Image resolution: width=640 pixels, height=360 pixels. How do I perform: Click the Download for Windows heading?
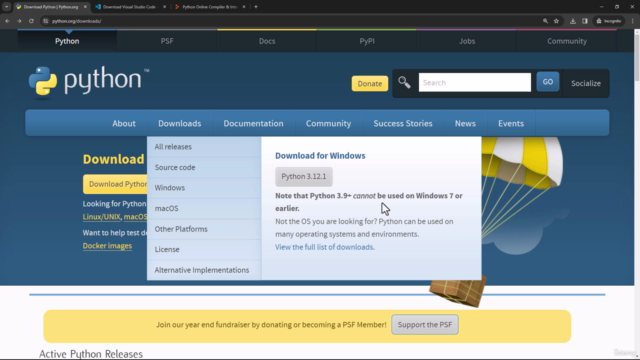coord(320,156)
